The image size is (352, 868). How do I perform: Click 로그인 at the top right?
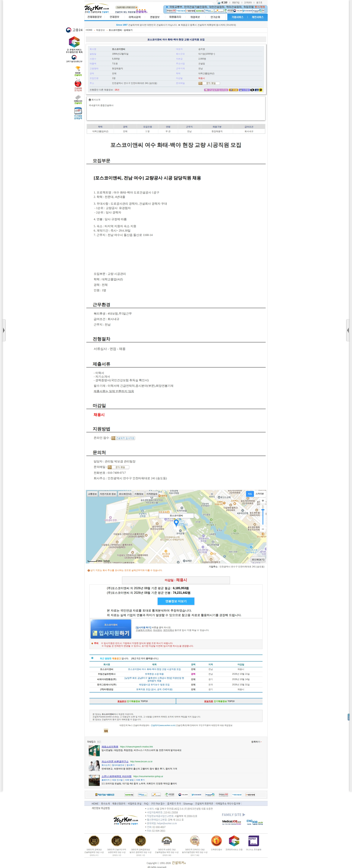click(224, 2)
